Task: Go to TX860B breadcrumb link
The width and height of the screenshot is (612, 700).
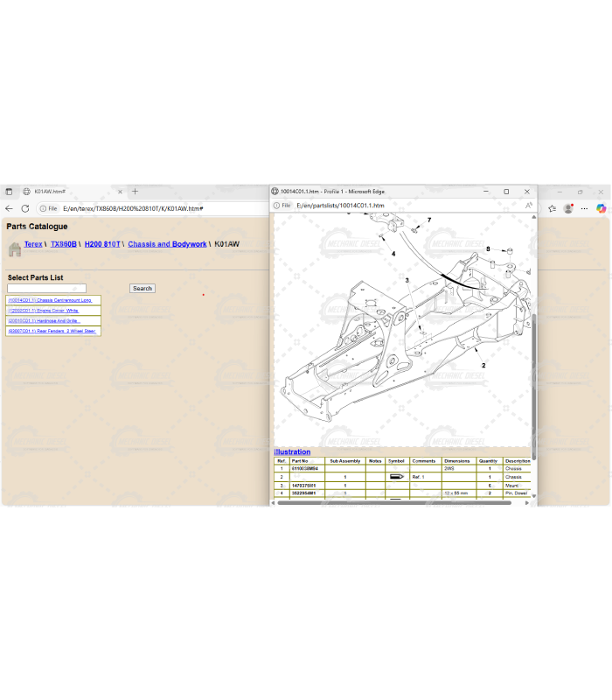Action: pos(63,244)
